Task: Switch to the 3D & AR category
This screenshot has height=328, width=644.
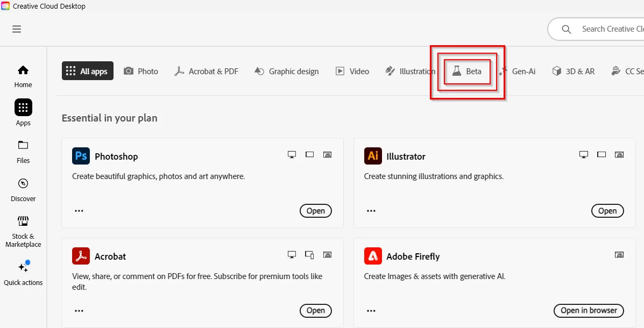Action: [574, 71]
